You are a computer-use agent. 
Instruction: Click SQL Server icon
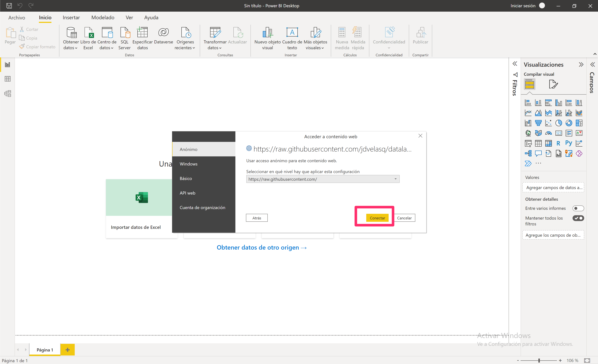click(125, 39)
